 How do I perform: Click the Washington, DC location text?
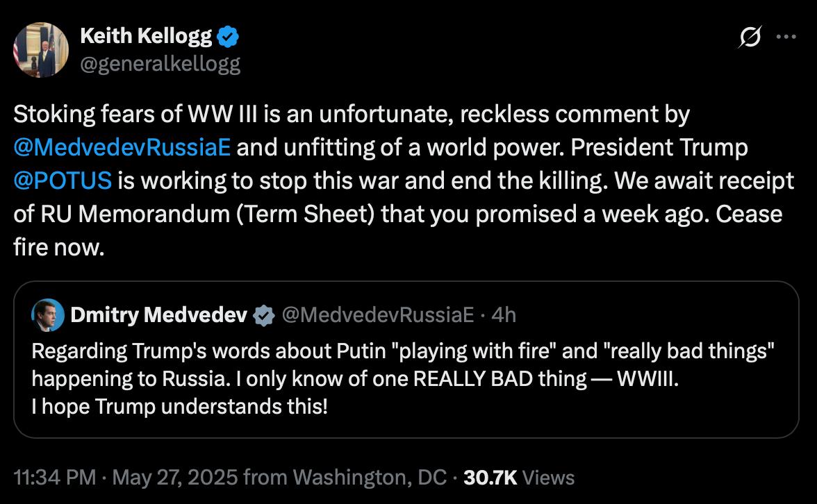click(x=370, y=478)
